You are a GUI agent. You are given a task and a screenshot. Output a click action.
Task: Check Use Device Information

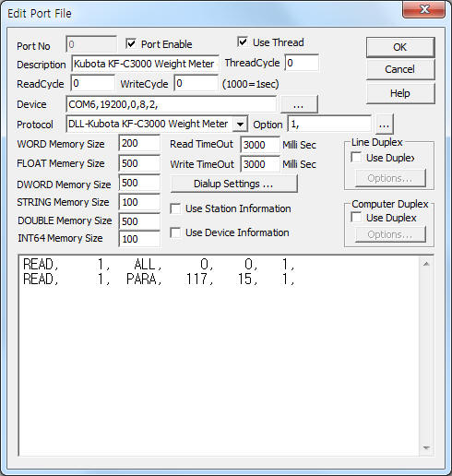tap(175, 232)
